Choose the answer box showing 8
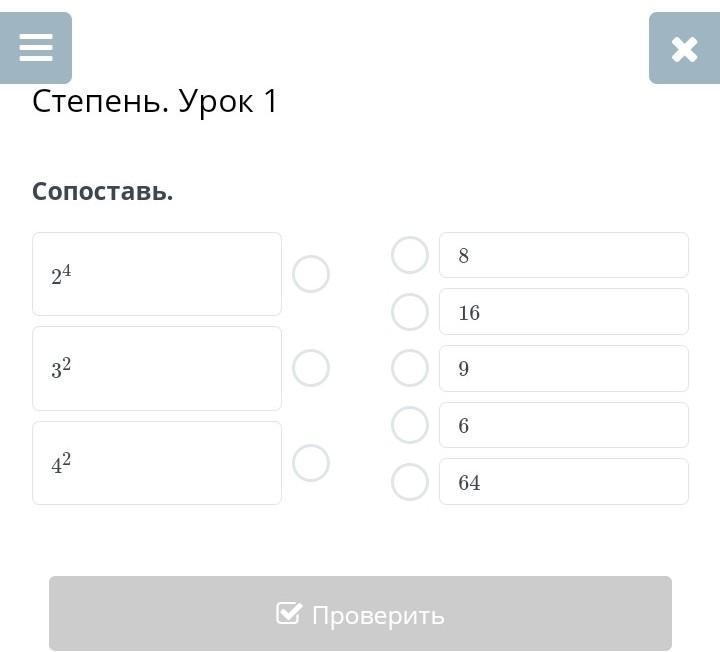 coord(563,255)
